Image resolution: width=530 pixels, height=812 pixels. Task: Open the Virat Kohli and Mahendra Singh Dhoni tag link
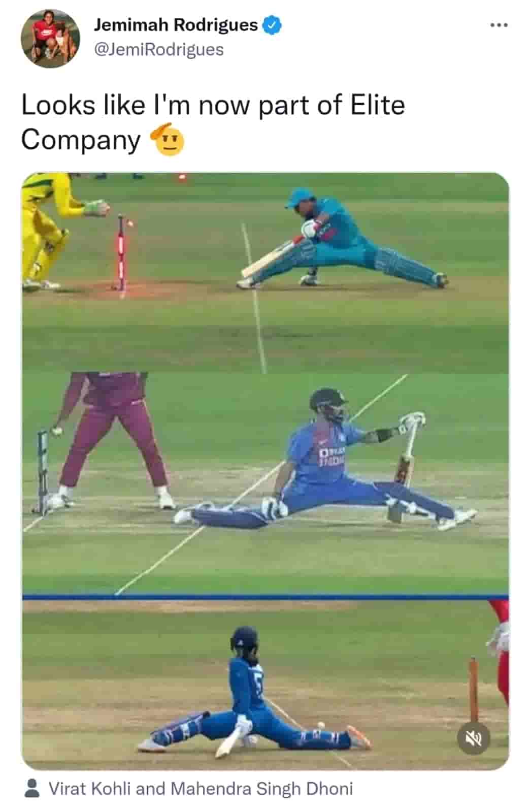pyautogui.click(x=201, y=788)
